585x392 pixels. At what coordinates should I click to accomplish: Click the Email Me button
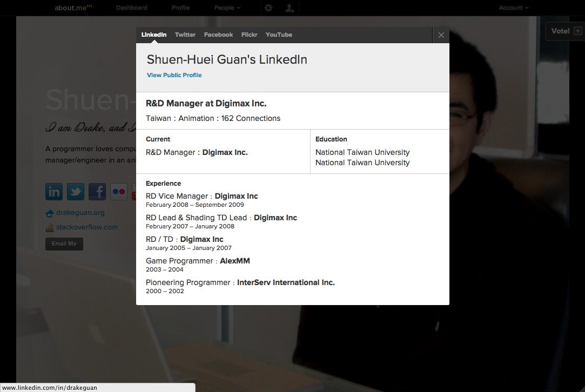point(64,244)
